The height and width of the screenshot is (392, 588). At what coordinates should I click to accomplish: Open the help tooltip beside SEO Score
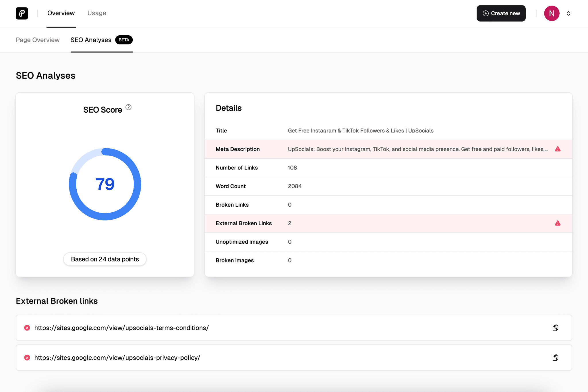pos(128,107)
